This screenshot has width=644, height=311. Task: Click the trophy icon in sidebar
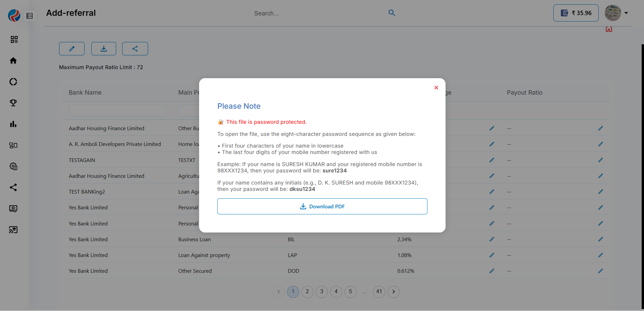click(x=13, y=103)
